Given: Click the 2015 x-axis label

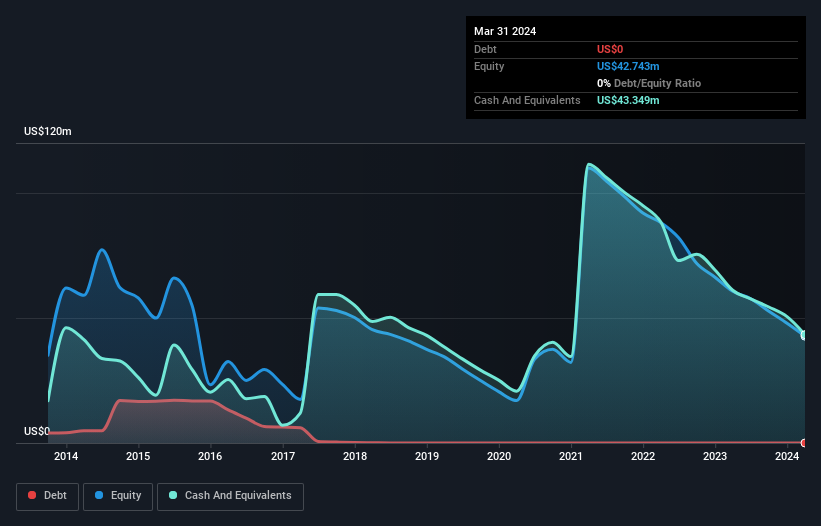Looking at the screenshot, I should click(x=138, y=456).
